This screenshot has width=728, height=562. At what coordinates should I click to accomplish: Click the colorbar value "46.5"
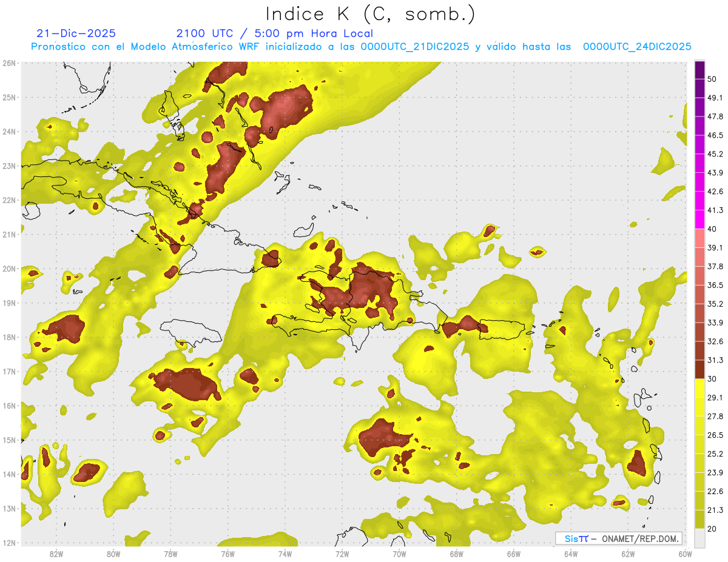(x=715, y=135)
